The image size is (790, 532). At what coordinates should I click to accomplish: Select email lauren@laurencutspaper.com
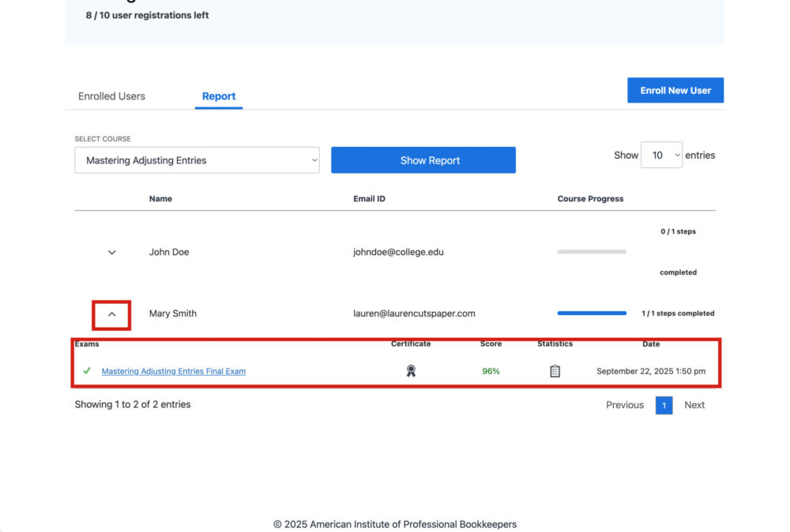tap(414, 313)
